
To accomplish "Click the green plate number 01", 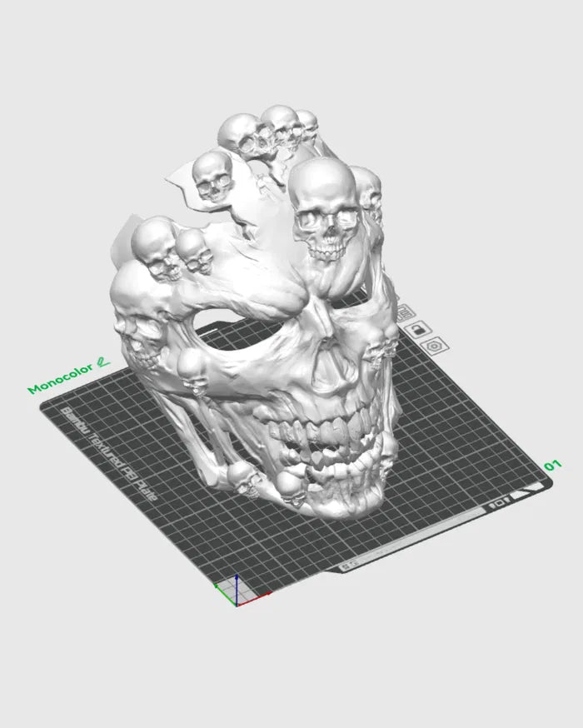I will [x=552, y=464].
